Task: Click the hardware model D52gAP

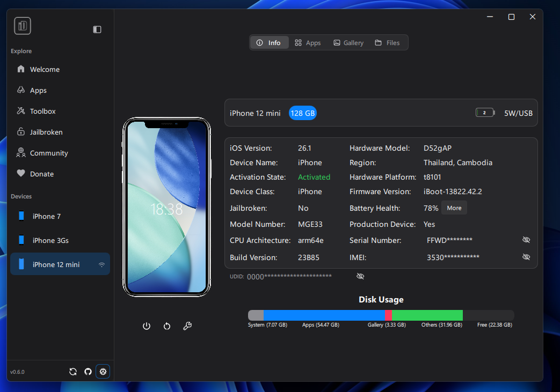Action: 438,148
